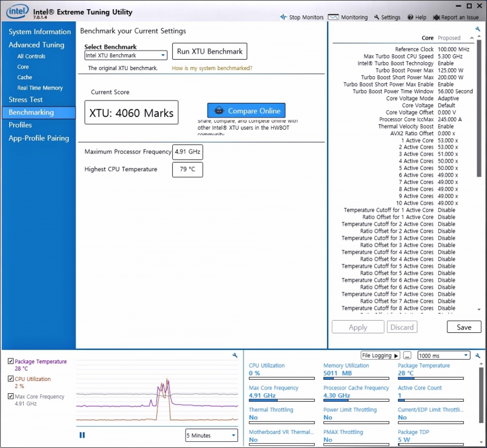Open App-Profile Pairing section

tap(39, 138)
